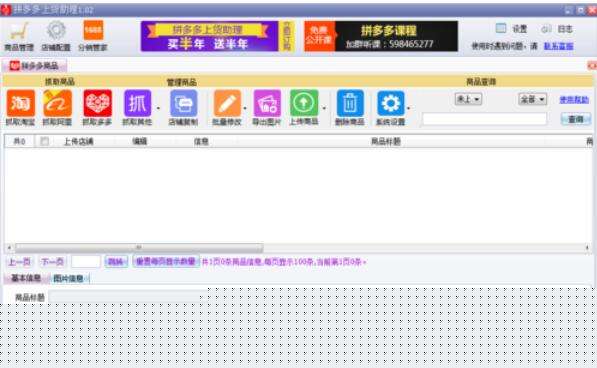Click the trash can 删除商品 icon
597x368 pixels.
click(350, 103)
